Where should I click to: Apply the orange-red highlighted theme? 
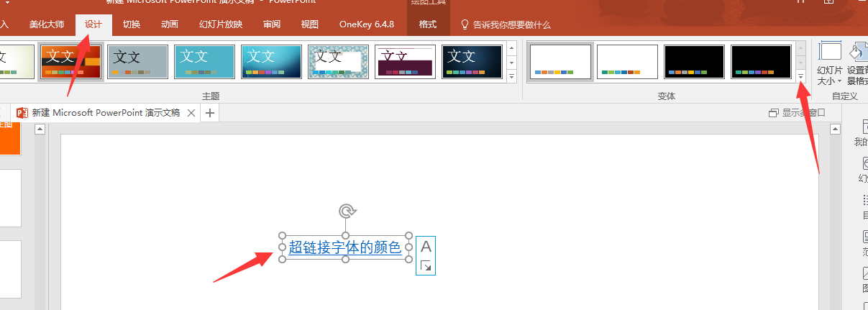click(x=71, y=61)
